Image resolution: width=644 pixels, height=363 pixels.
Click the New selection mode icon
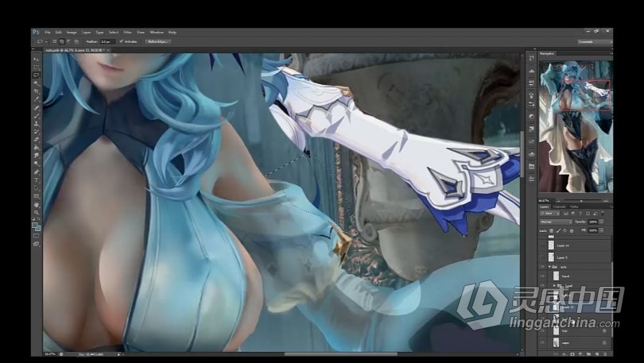(54, 41)
